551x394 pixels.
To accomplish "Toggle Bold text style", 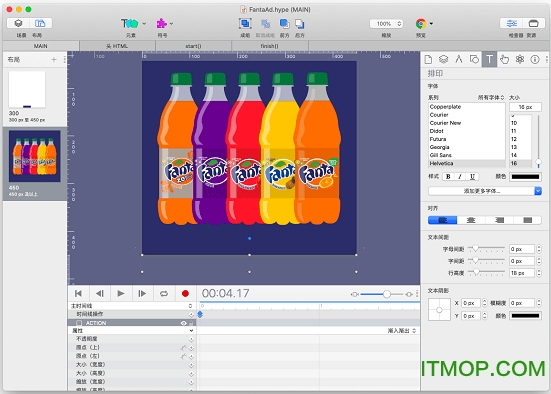I will (448, 176).
